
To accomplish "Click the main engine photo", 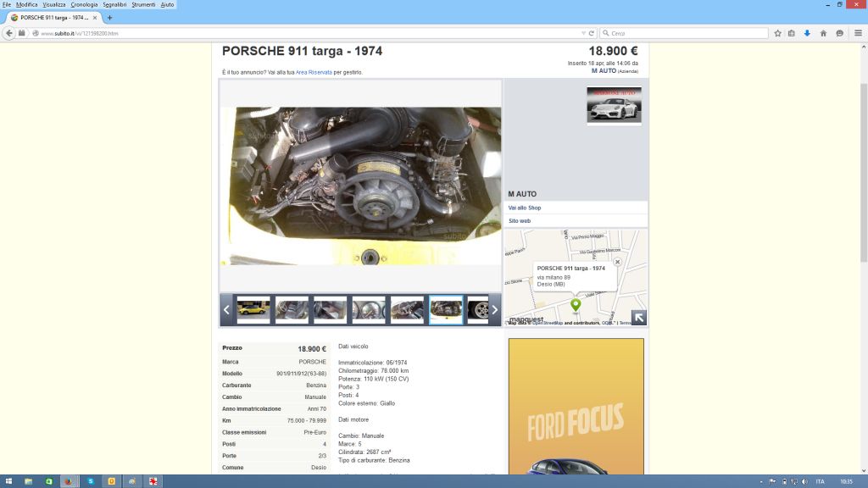I will (x=361, y=186).
